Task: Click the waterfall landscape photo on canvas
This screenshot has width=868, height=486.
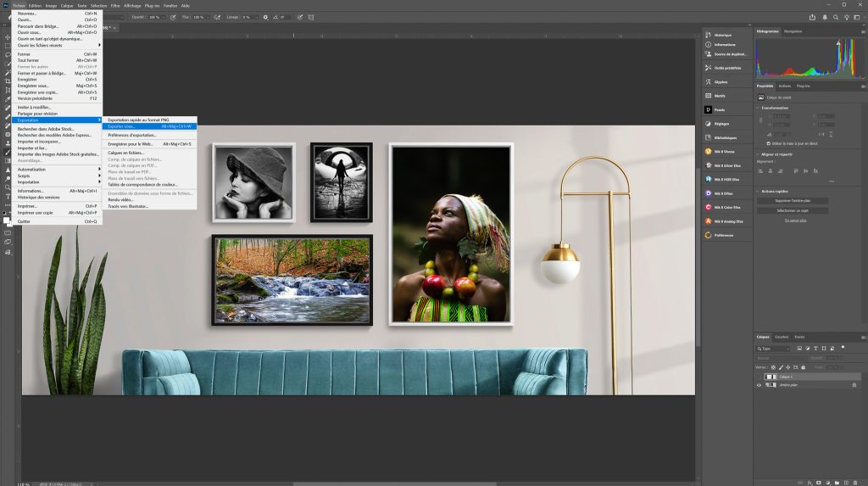Action: point(292,280)
